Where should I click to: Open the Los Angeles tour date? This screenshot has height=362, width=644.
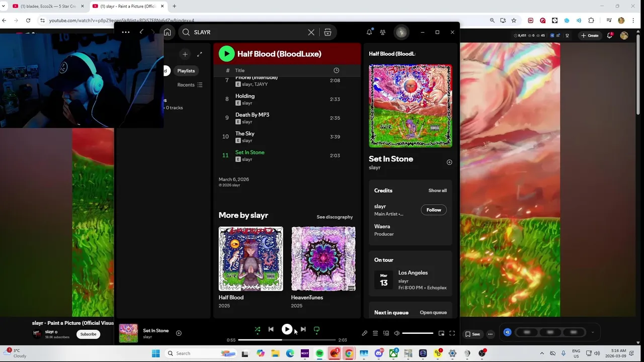(410, 280)
